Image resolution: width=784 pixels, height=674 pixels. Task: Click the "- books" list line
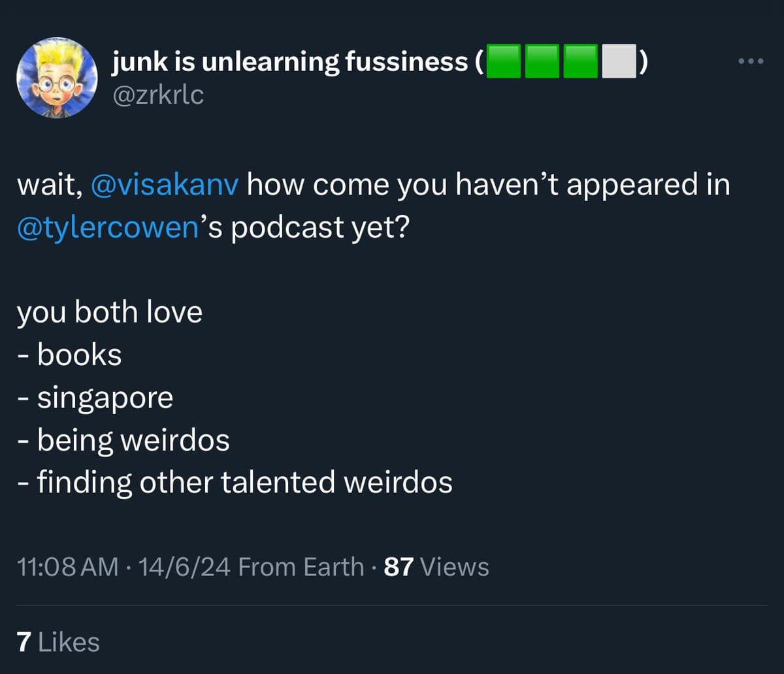click(69, 355)
